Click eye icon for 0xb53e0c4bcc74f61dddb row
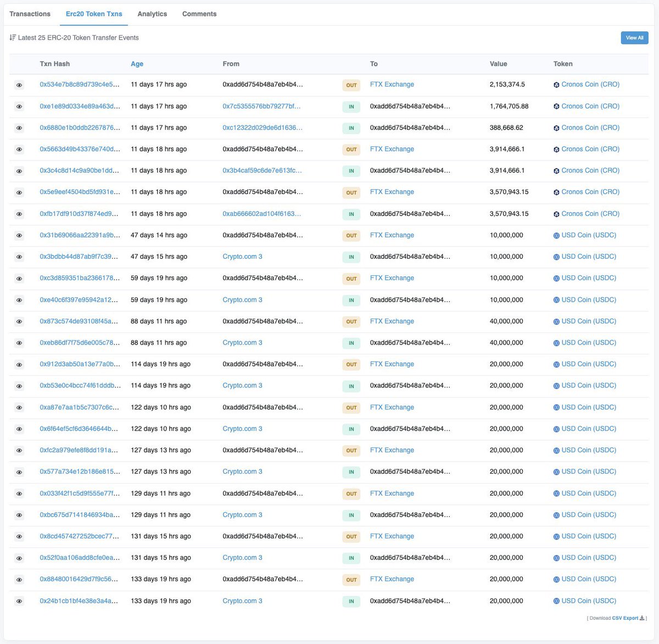 19,386
